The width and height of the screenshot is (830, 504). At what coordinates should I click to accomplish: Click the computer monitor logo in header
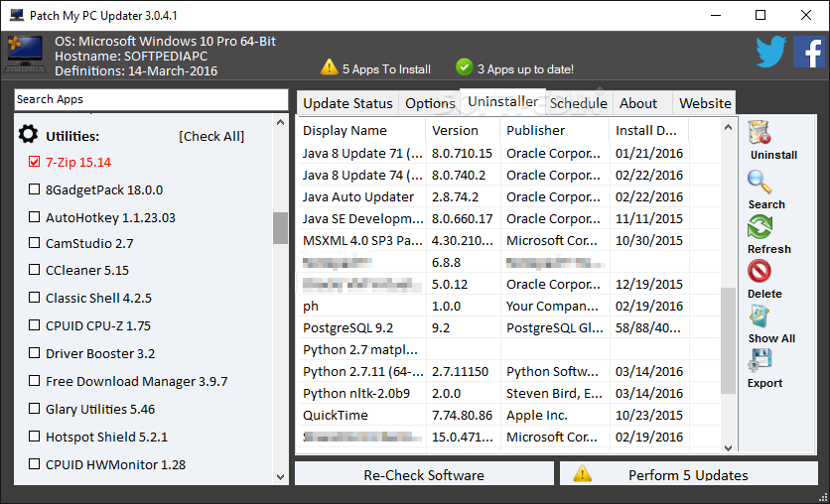pos(25,54)
